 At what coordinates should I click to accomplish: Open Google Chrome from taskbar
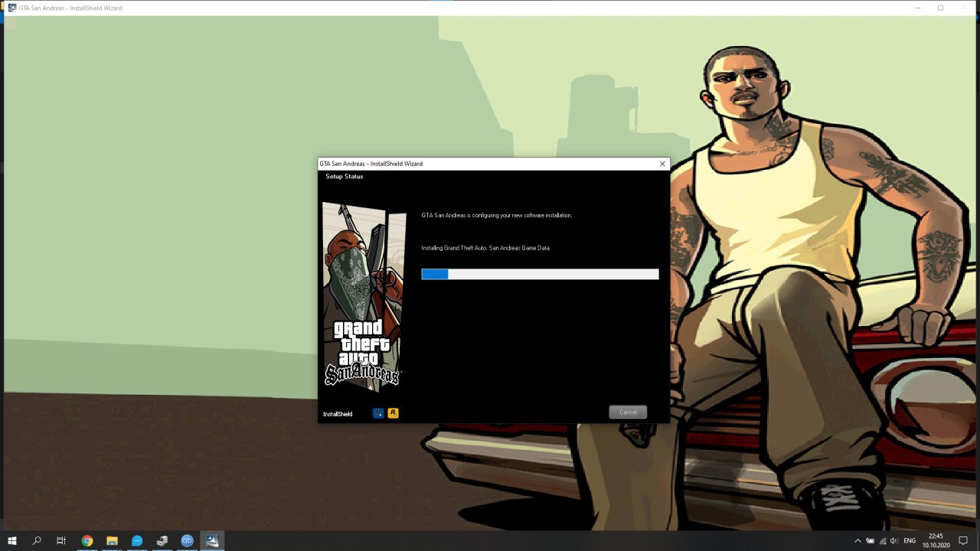point(87,540)
